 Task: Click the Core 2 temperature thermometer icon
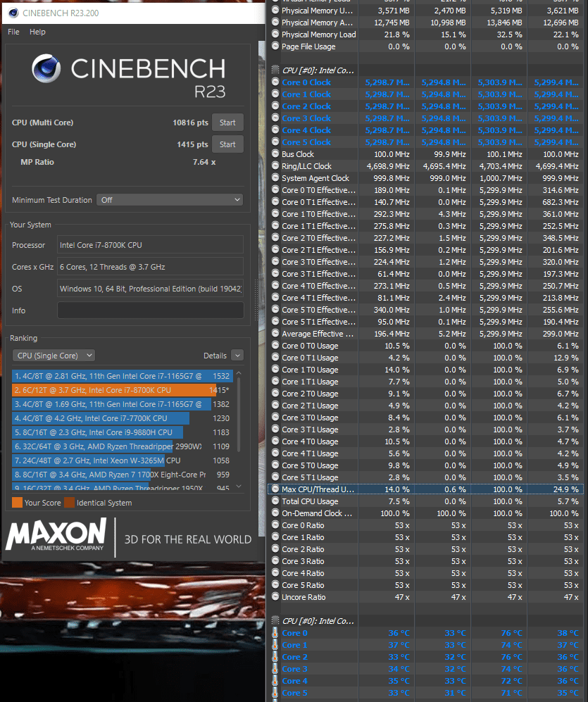pos(275,657)
